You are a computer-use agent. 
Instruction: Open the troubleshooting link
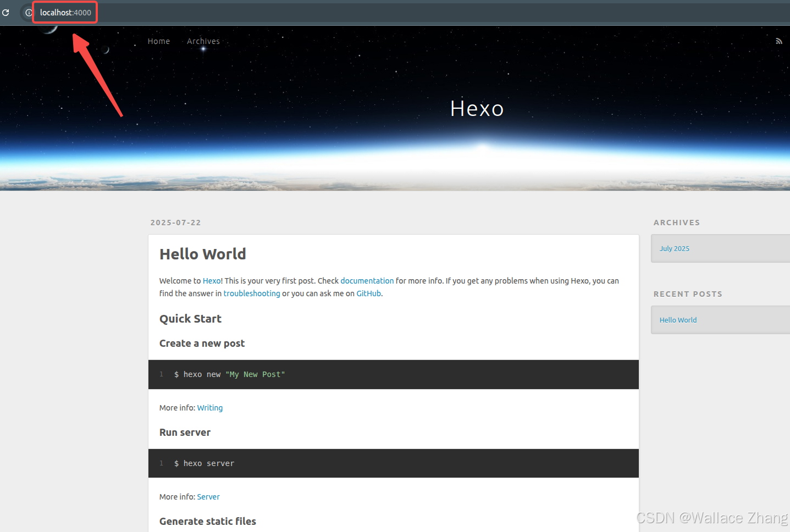[x=252, y=293]
